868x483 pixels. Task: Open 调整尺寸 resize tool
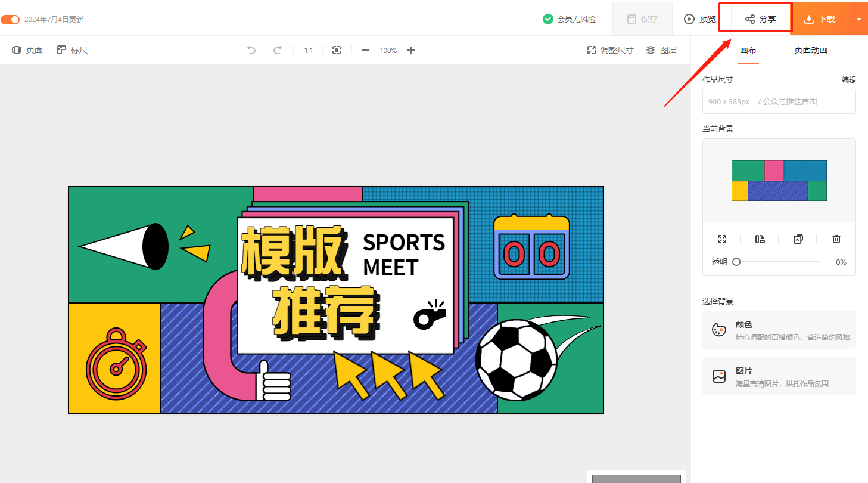click(610, 50)
